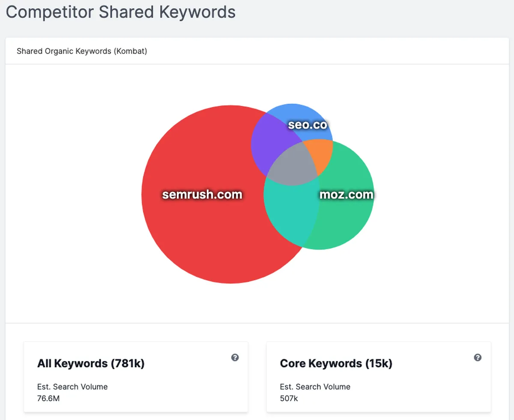Click Est. Search Volume under All Keywords
The height and width of the screenshot is (420, 514).
72,387
